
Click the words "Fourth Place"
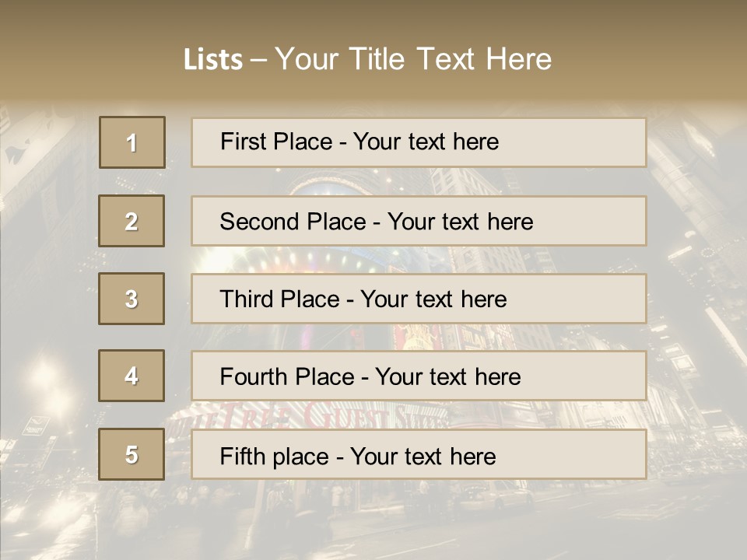[287, 377]
